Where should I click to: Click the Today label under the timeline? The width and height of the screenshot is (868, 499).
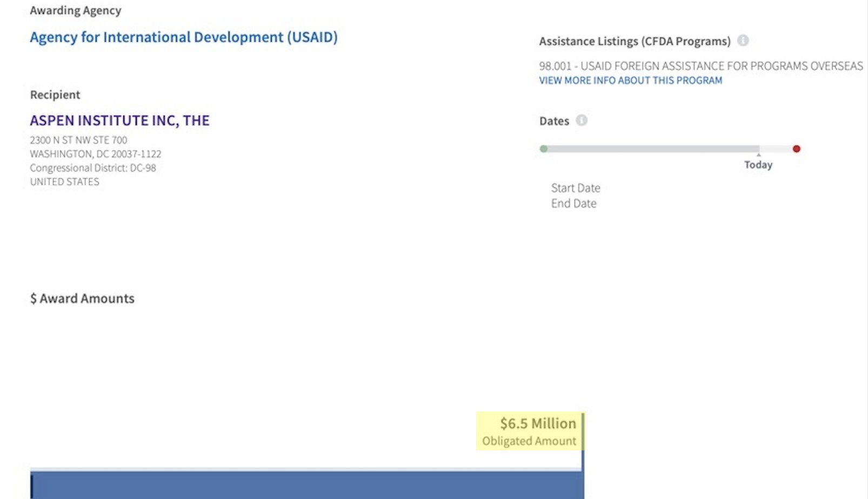coord(758,165)
